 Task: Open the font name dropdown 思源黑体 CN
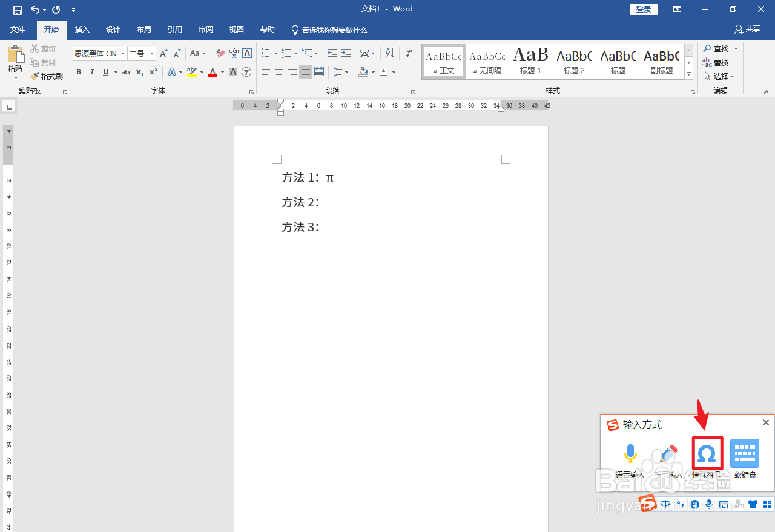click(123, 54)
